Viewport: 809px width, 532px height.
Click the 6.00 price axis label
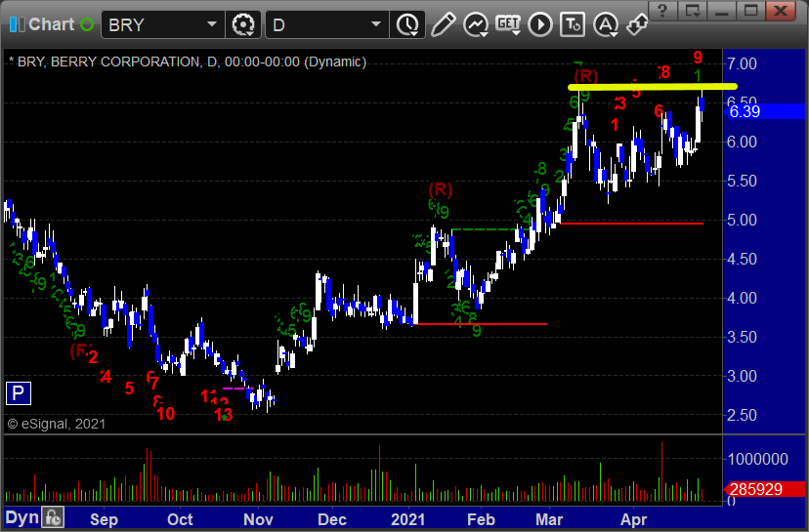click(742, 143)
